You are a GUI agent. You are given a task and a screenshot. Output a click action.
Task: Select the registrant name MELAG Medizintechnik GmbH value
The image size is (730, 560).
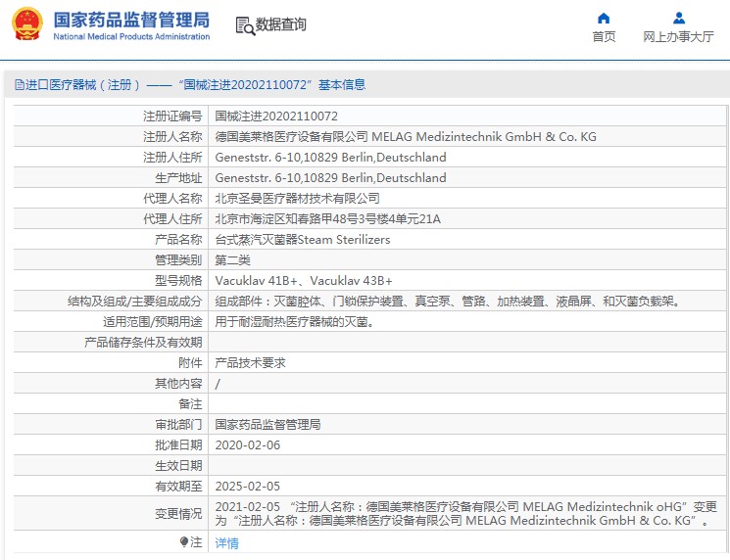tap(406, 137)
